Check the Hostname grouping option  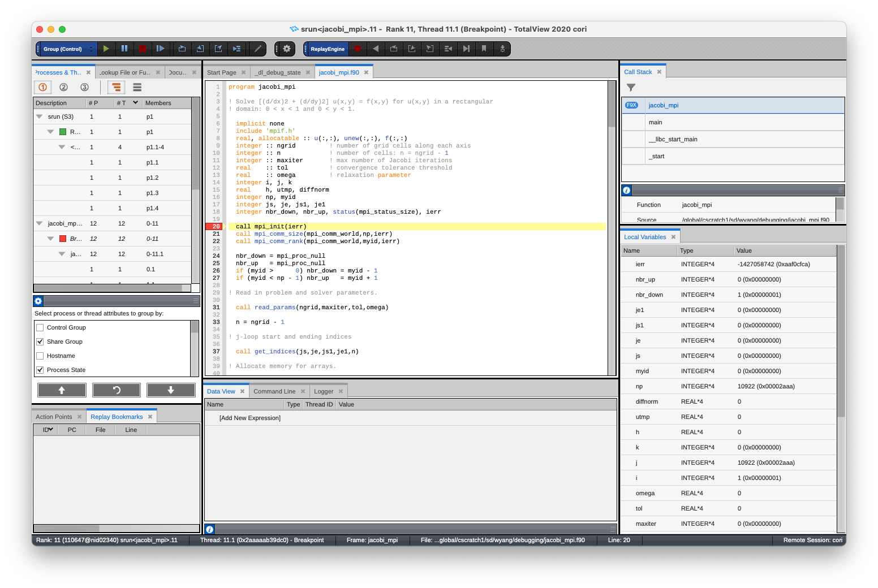tap(40, 356)
